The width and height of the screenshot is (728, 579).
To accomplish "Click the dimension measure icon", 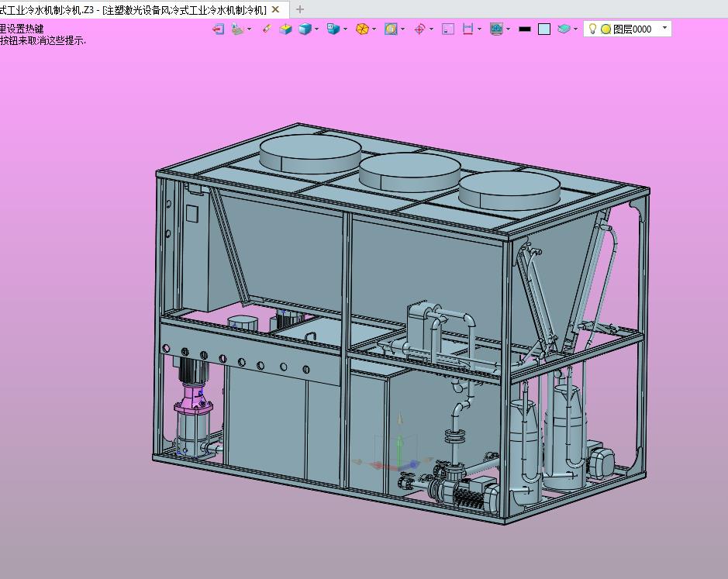I will (468, 29).
